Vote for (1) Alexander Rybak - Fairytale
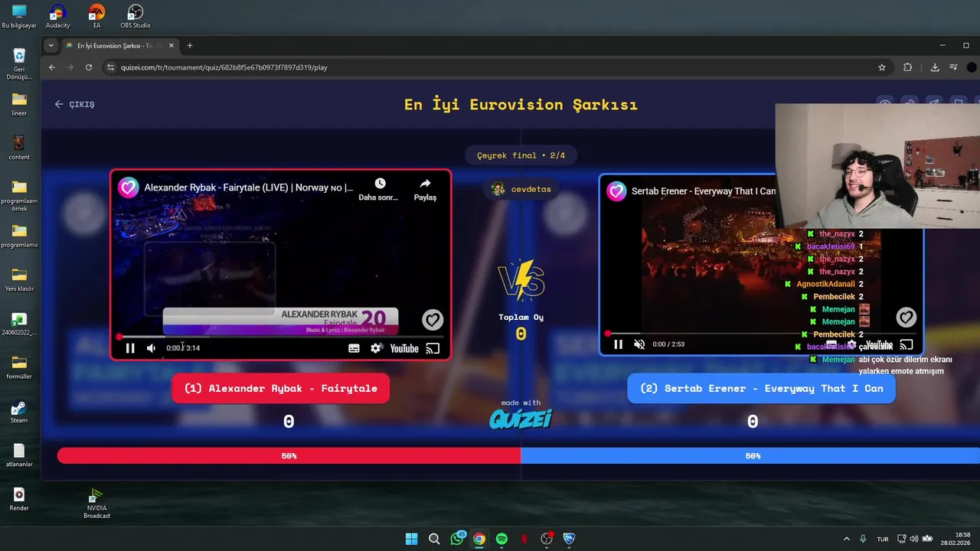The width and height of the screenshot is (980, 551). click(280, 389)
